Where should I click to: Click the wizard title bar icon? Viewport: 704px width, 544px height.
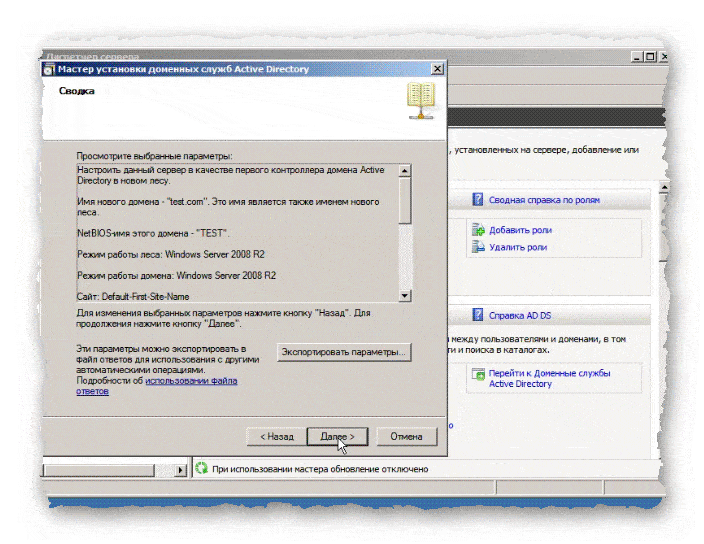pyautogui.click(x=49, y=70)
